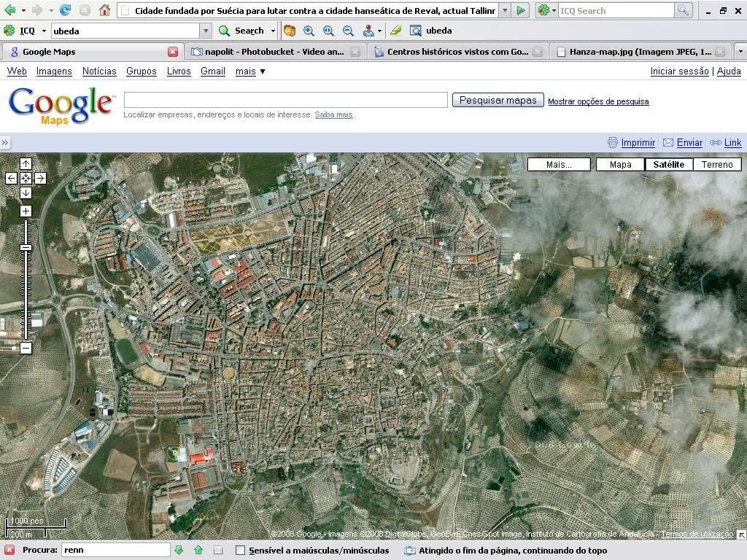Screen dimensions: 747x560
Task: Expand the ICQ toolbar search box dropdown
Action: pyautogui.click(x=206, y=31)
